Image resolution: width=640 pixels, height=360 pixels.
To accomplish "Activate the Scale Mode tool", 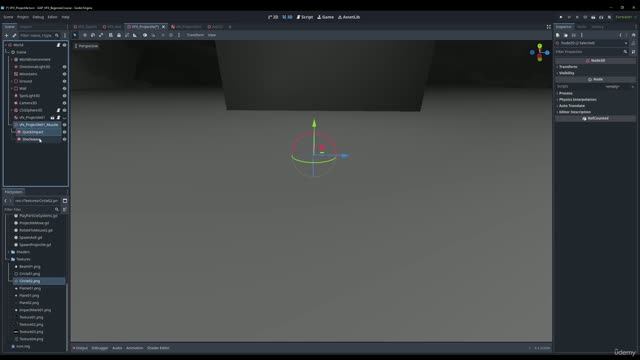I will click(101, 35).
